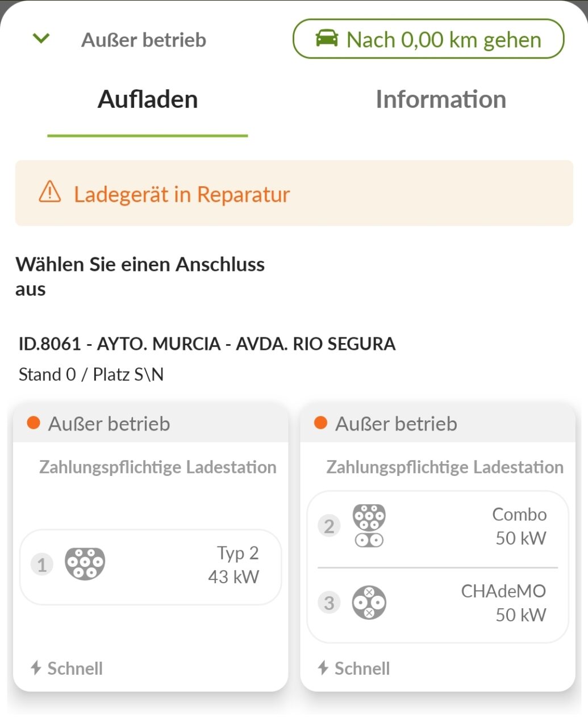Choose the CHAdeMO 50 kW label
The image size is (588, 727).
click(x=504, y=603)
